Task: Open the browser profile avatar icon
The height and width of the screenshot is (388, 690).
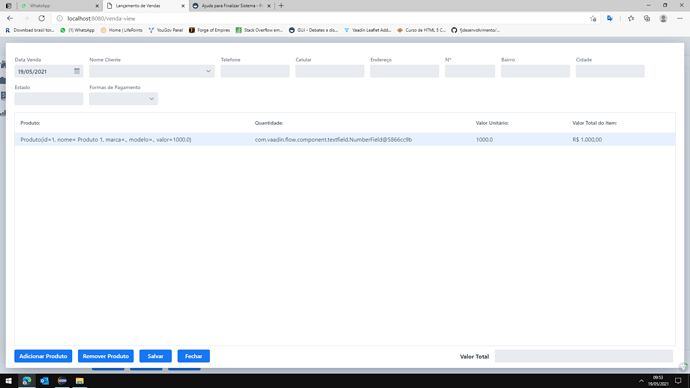Action: coord(663,18)
